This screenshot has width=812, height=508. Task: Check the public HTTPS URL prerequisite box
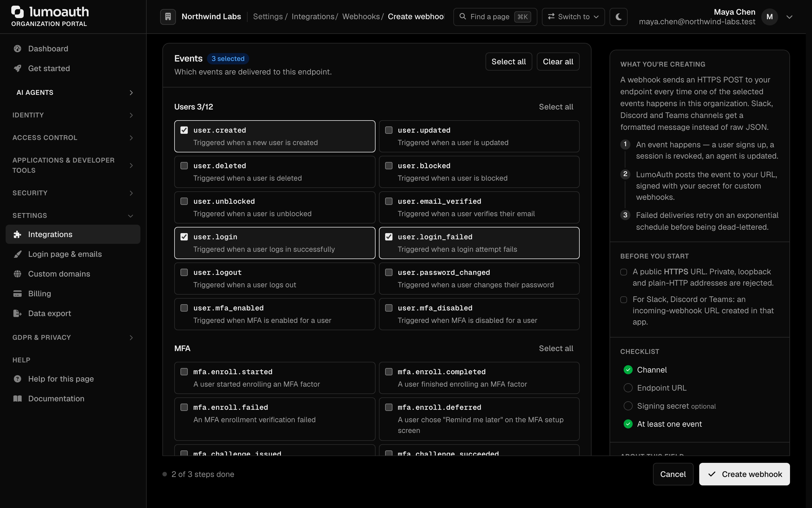pos(623,272)
